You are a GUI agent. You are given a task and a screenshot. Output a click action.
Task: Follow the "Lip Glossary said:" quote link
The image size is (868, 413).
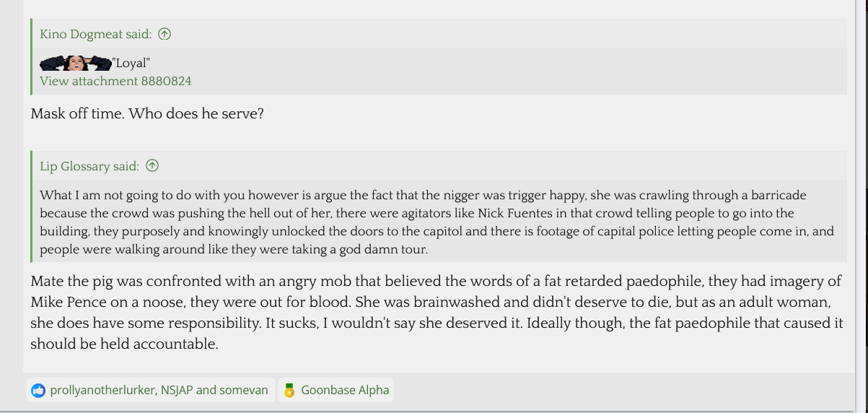[x=89, y=166]
